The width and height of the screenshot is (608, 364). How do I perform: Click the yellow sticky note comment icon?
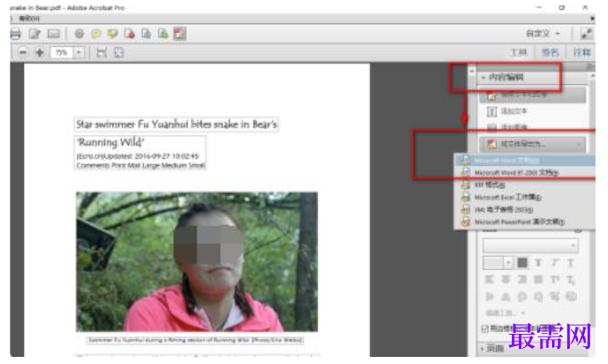(96, 34)
